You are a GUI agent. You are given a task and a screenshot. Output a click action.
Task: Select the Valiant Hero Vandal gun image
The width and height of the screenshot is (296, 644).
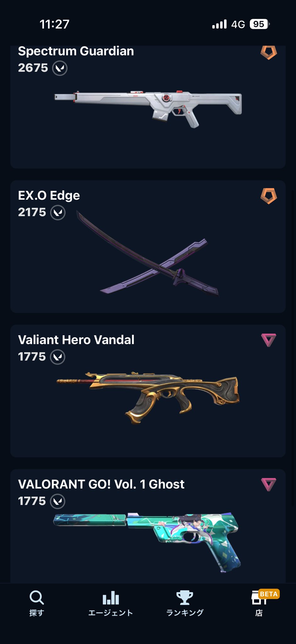148,397
